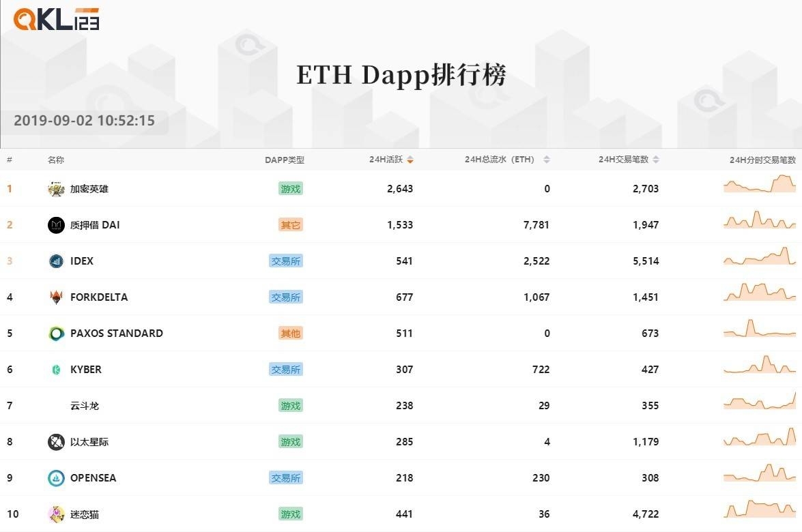Click 交易所 tag on OPENSEA row
The height and width of the screenshot is (532, 802).
286,478
